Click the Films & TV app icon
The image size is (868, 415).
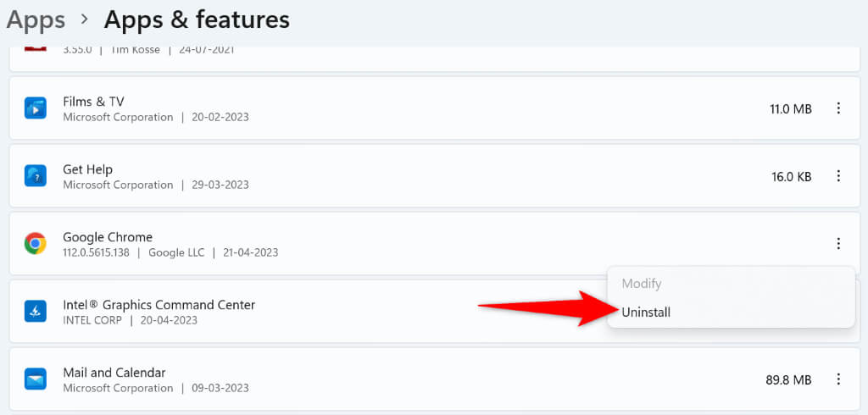35,108
